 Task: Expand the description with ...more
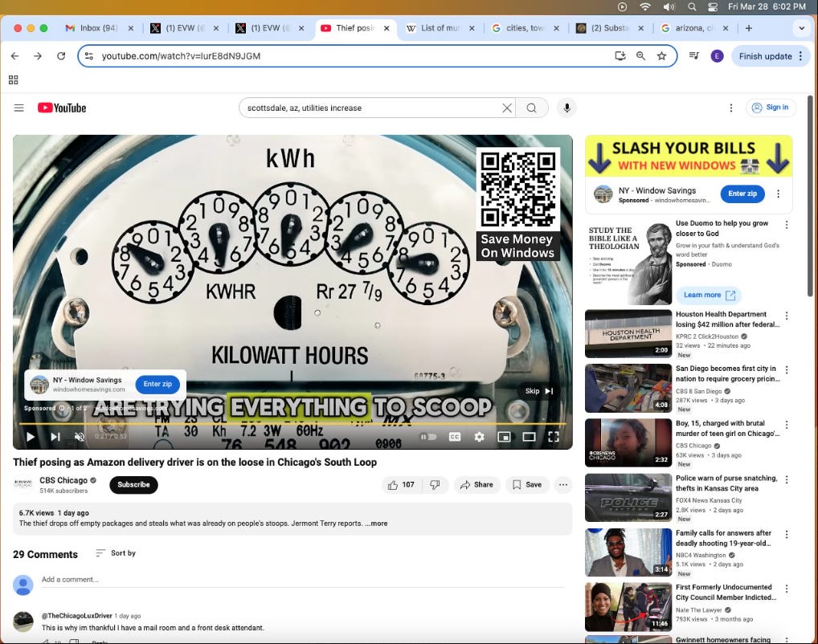tap(376, 524)
